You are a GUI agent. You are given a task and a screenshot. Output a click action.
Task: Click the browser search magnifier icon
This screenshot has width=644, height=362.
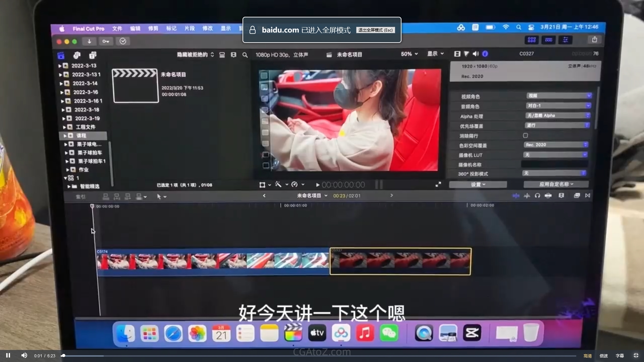[x=245, y=55]
